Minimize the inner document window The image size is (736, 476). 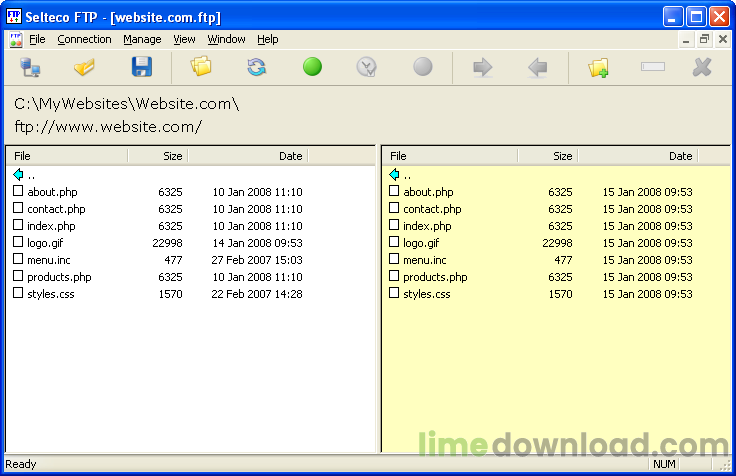pos(686,39)
